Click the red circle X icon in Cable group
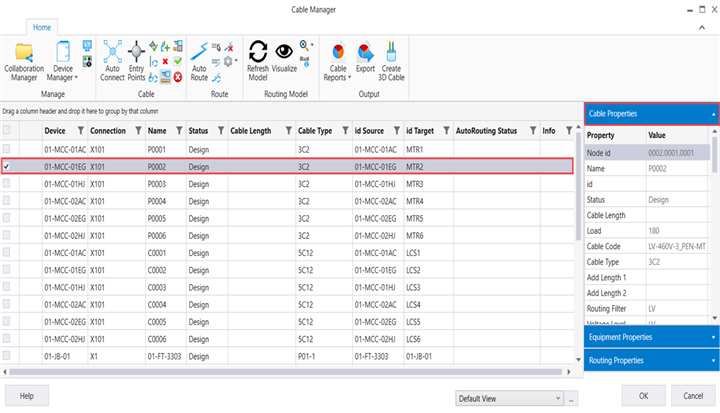 [178, 77]
